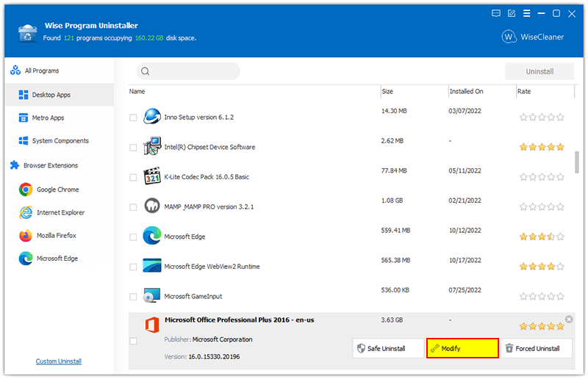Image resolution: width=588 pixels, height=379 pixels.
Task: Click Microsoft Office star rating
Action: click(542, 326)
